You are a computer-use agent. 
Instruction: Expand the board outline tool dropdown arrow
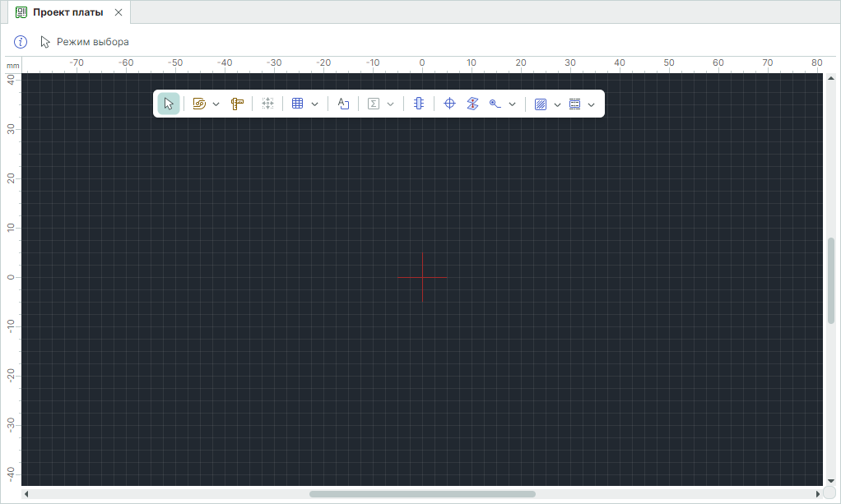click(x=216, y=104)
